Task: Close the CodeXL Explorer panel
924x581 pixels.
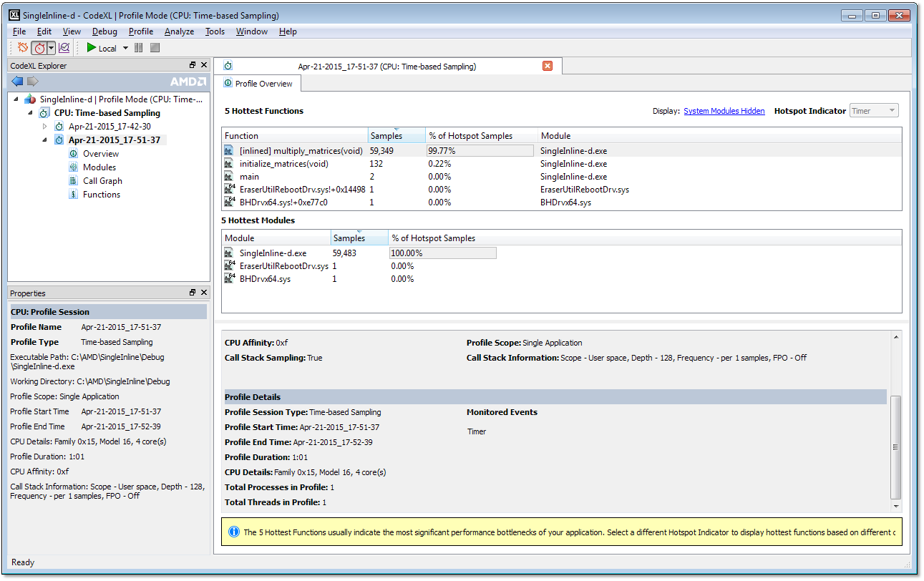Action: [204, 65]
